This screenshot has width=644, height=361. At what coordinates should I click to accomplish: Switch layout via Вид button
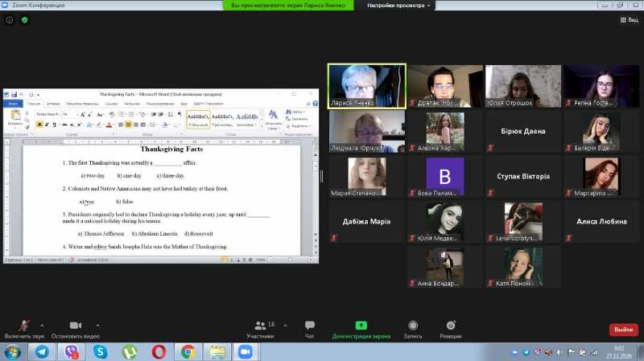point(630,19)
